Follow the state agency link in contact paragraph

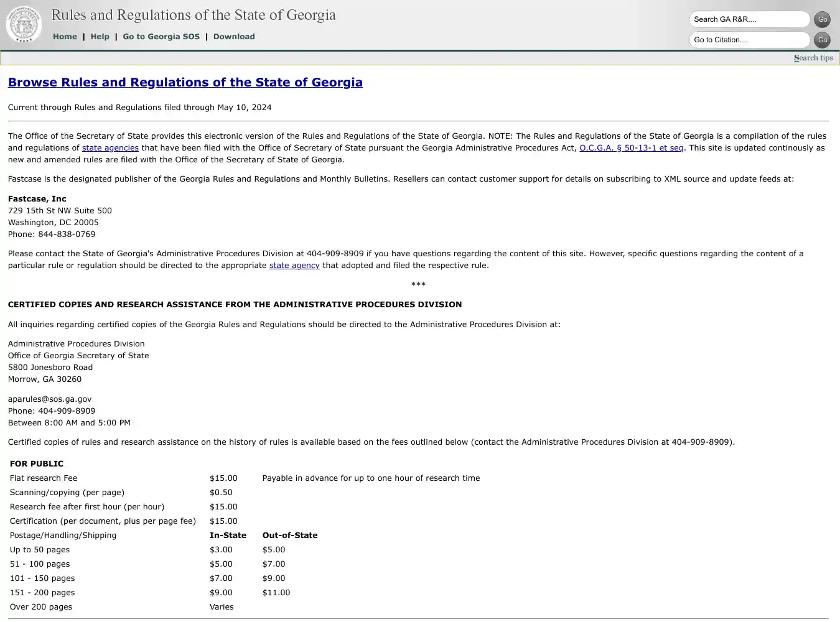(x=294, y=266)
